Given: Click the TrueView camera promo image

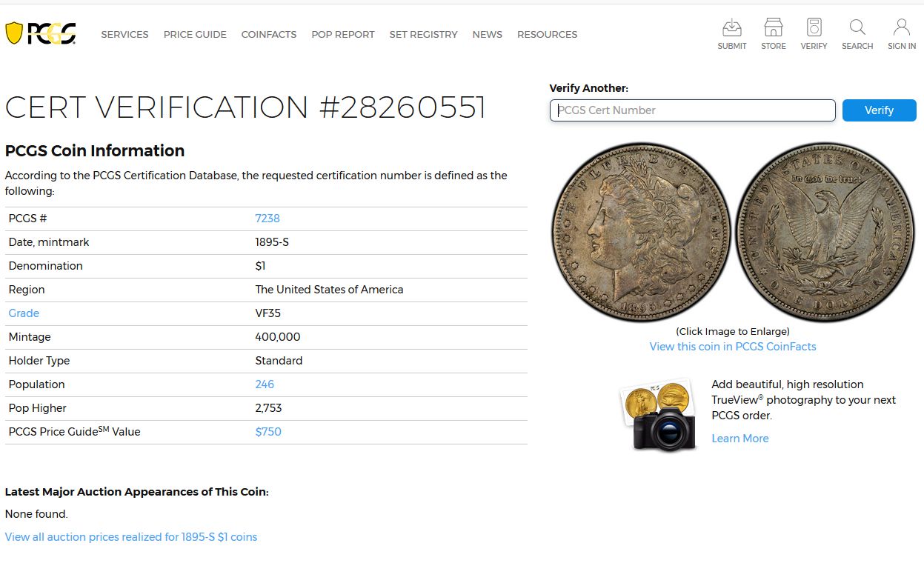Looking at the screenshot, I should click(657, 416).
